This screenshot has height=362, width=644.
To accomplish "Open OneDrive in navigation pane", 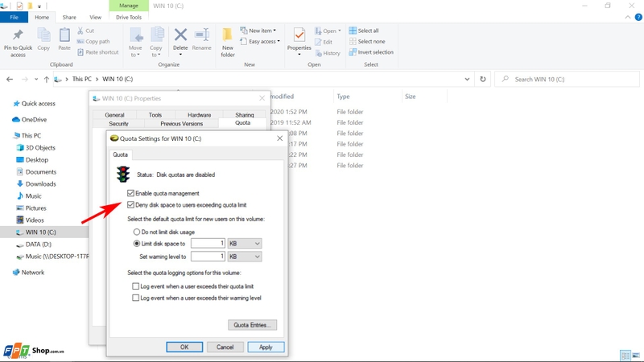I will click(x=34, y=119).
